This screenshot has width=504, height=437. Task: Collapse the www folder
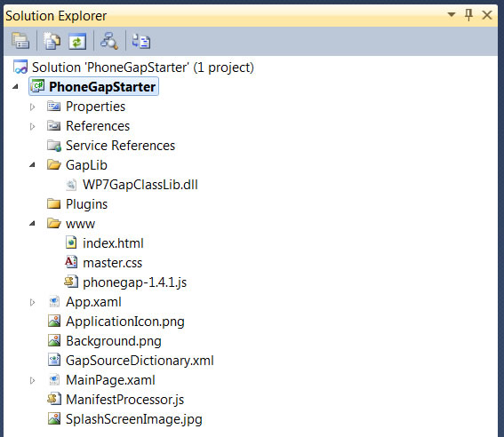pyautogui.click(x=32, y=224)
